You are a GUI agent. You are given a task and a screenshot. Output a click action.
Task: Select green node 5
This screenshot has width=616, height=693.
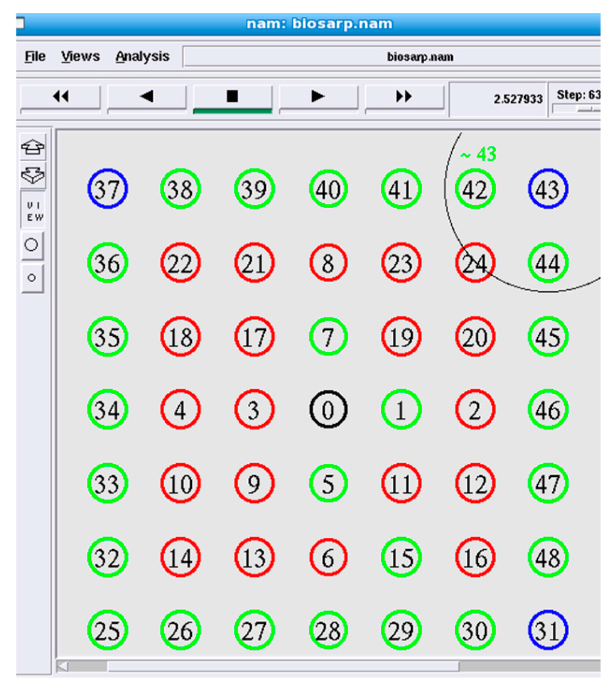pos(328,484)
